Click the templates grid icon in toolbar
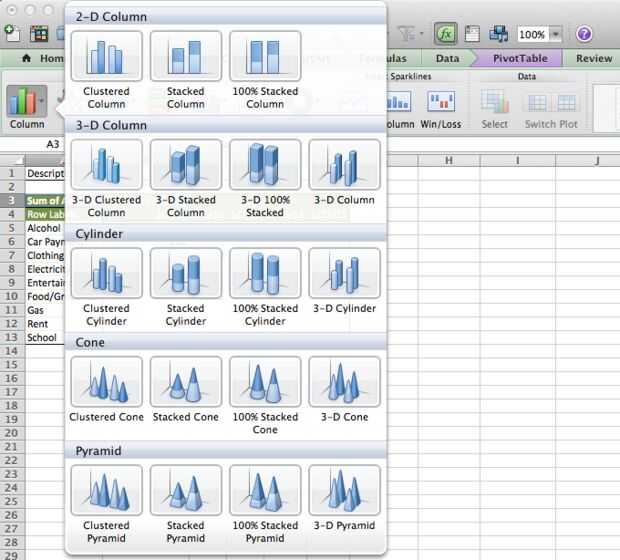The height and width of the screenshot is (560, 620). pos(39,34)
